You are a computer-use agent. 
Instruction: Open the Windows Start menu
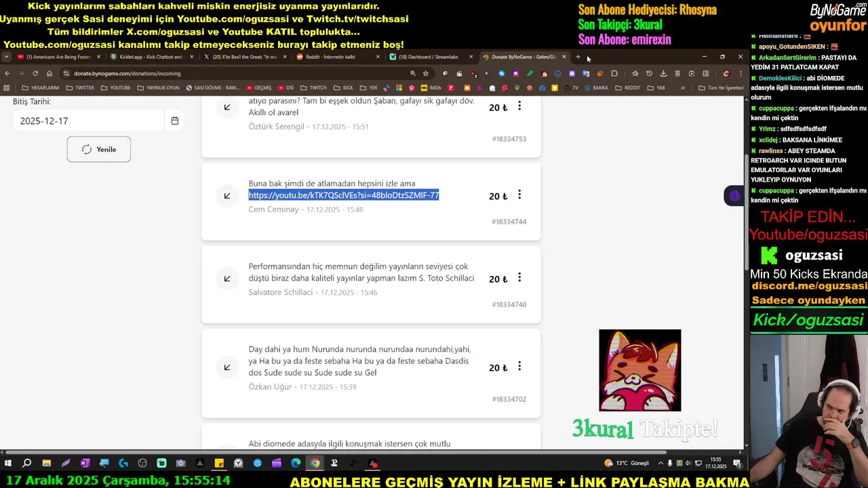pos(8,463)
